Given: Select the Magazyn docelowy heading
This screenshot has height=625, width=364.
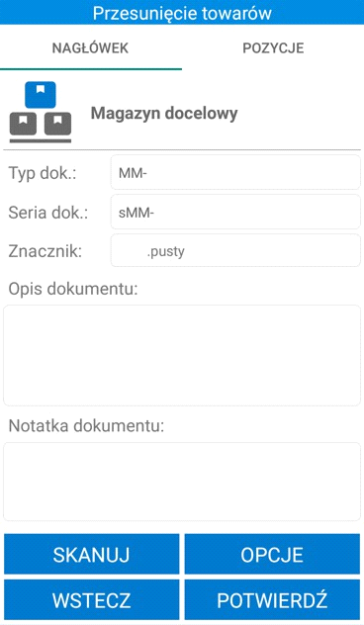Looking at the screenshot, I should pos(164,114).
